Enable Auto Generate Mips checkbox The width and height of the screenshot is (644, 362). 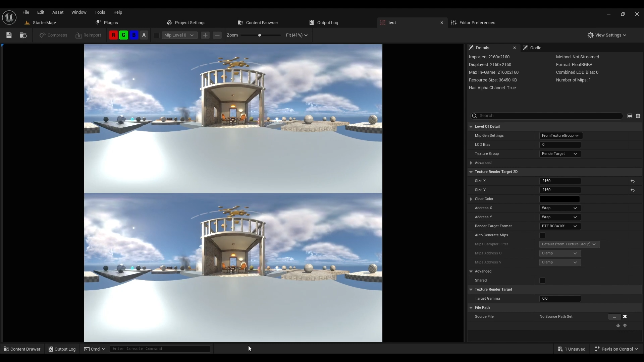(542, 235)
